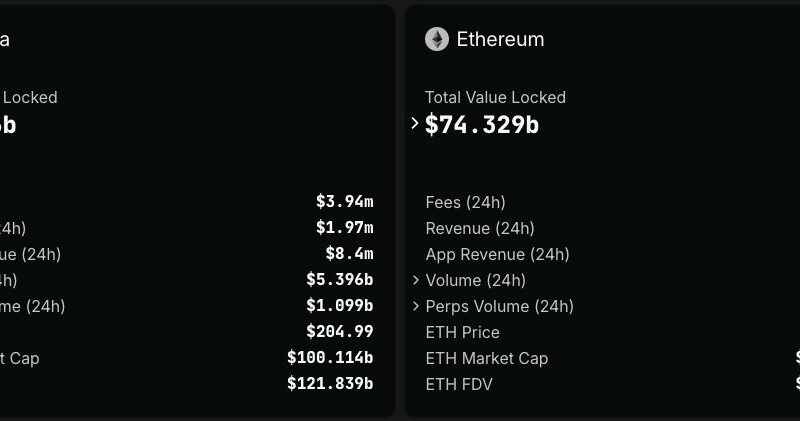Image resolution: width=800 pixels, height=421 pixels.
Task: Click the App Revenue (24h) row
Action: point(497,255)
